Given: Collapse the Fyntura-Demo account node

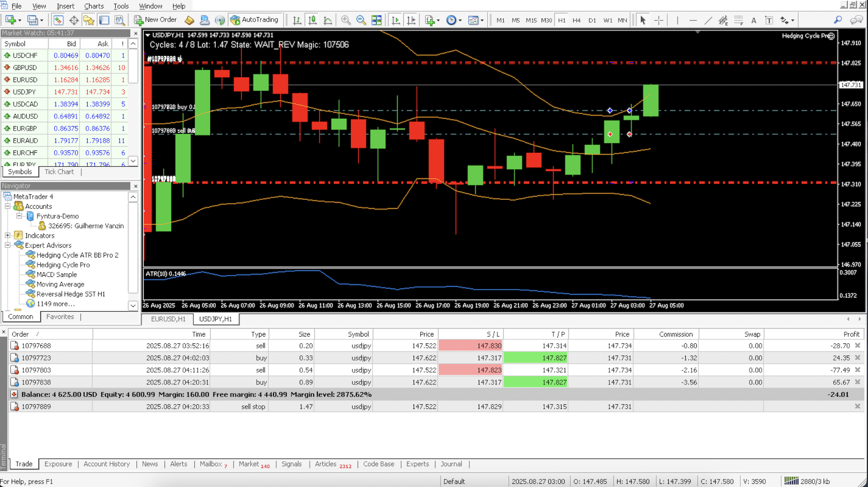Looking at the screenshot, I should click(x=19, y=216).
